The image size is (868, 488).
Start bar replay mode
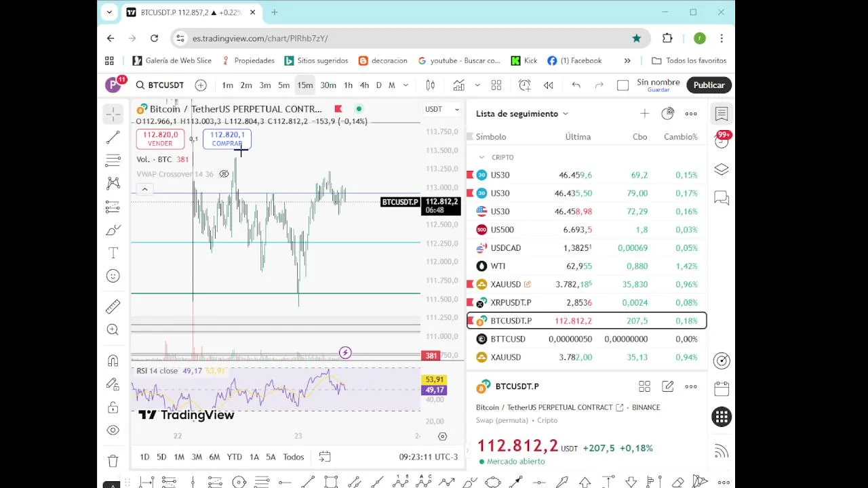point(548,85)
